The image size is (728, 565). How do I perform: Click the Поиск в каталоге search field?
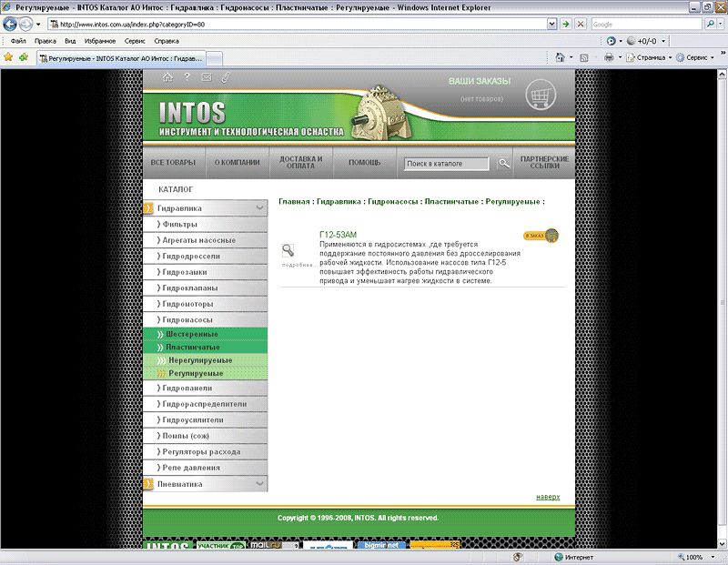pos(446,164)
